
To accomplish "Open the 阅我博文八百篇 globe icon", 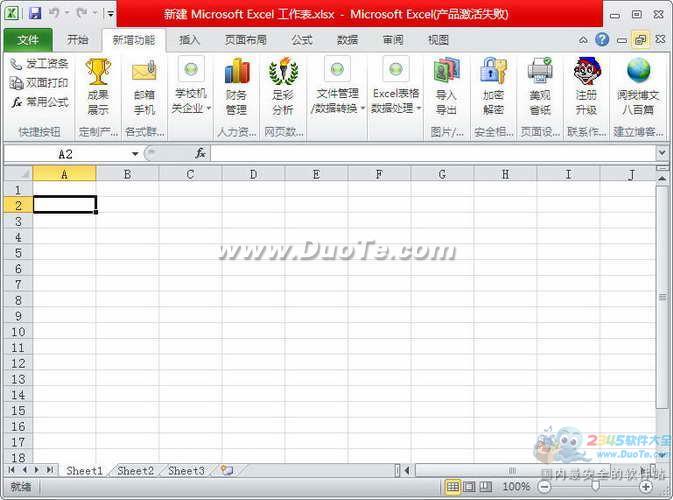I will (x=638, y=71).
